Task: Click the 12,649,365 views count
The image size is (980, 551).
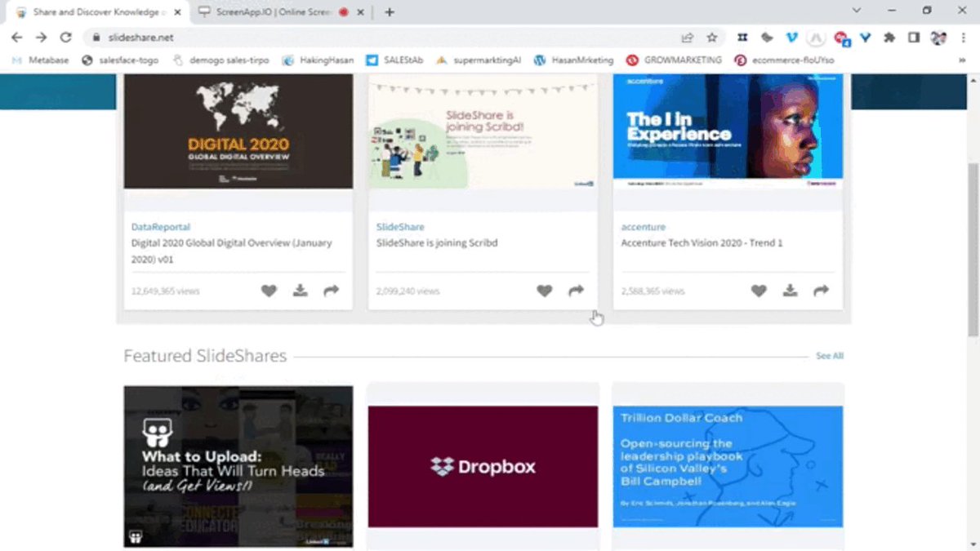Action: click(165, 291)
